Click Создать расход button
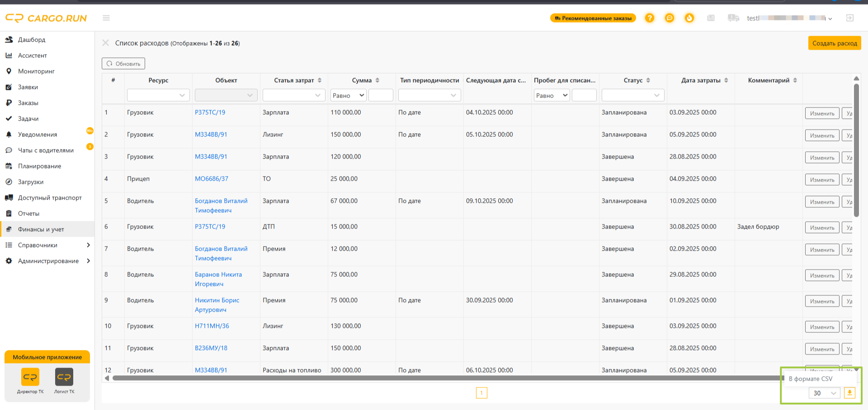868x410 pixels. tap(835, 43)
